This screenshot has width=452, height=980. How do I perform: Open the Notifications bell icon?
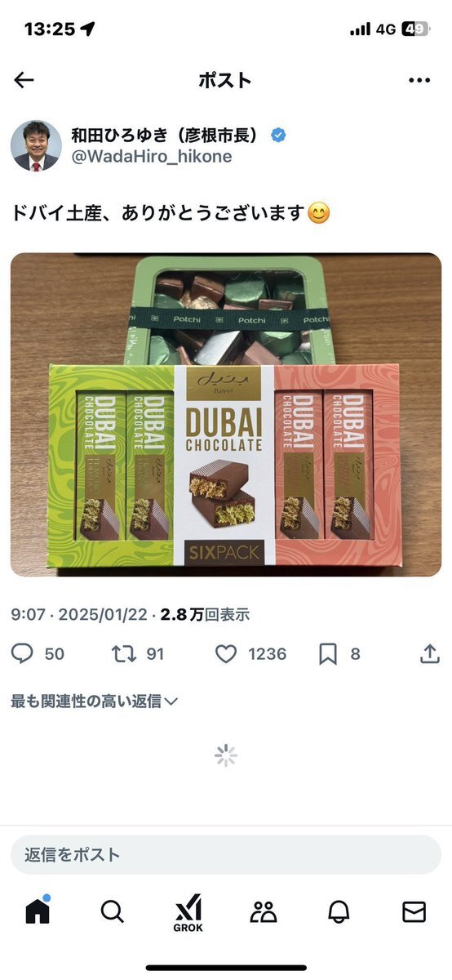point(339,911)
